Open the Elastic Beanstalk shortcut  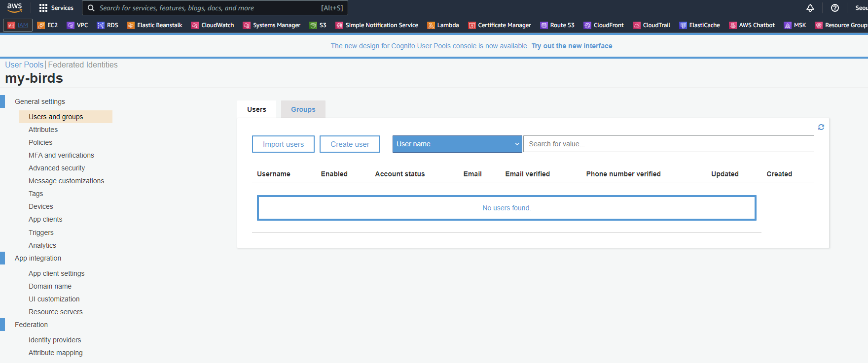pyautogui.click(x=154, y=25)
